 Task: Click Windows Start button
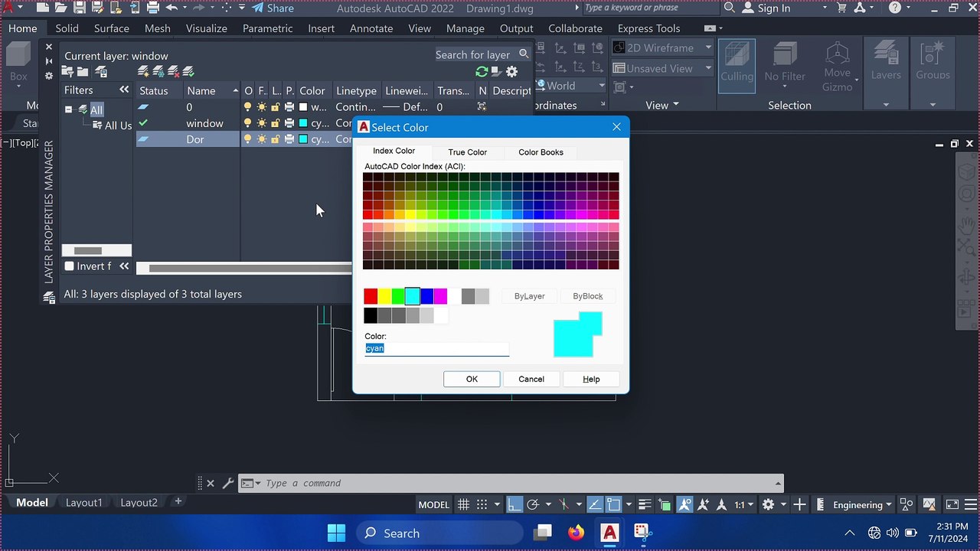click(336, 533)
